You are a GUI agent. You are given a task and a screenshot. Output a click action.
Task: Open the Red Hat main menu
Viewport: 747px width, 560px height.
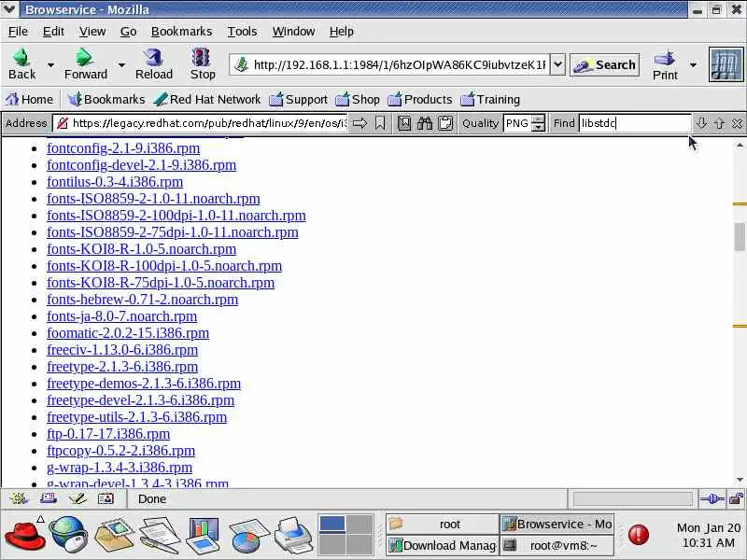(x=25, y=535)
